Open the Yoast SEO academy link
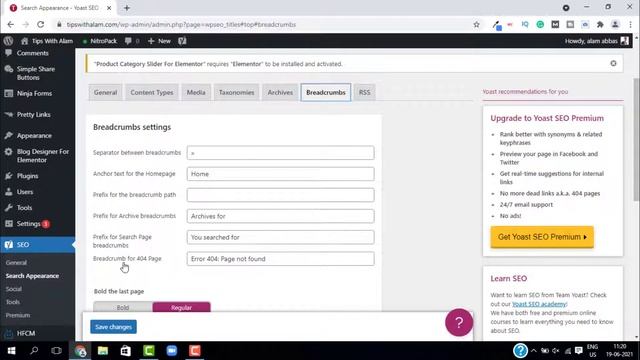This screenshot has height=360, width=640. pyautogui.click(x=539, y=304)
